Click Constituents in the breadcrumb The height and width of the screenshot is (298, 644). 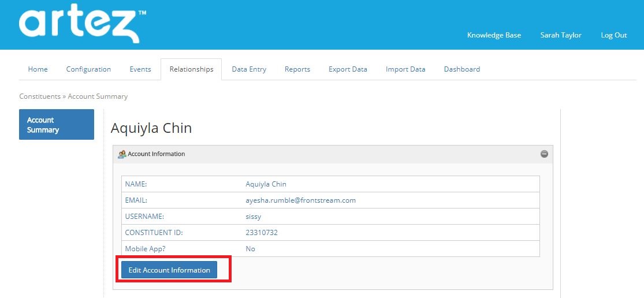tap(40, 96)
